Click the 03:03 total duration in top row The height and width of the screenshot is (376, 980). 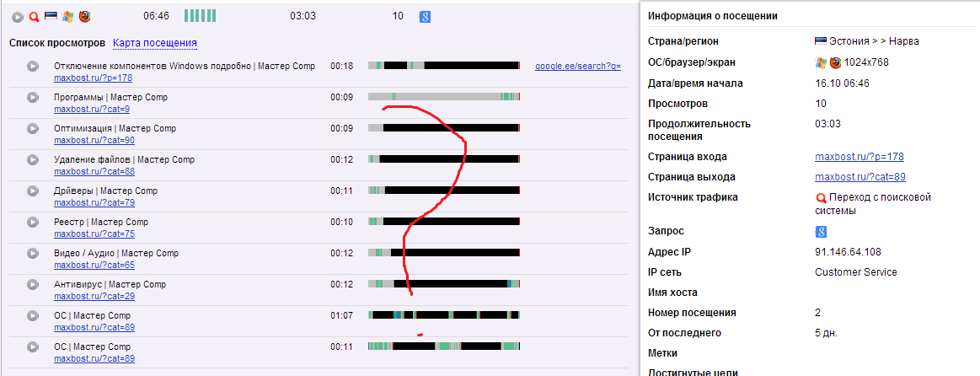coord(303,16)
